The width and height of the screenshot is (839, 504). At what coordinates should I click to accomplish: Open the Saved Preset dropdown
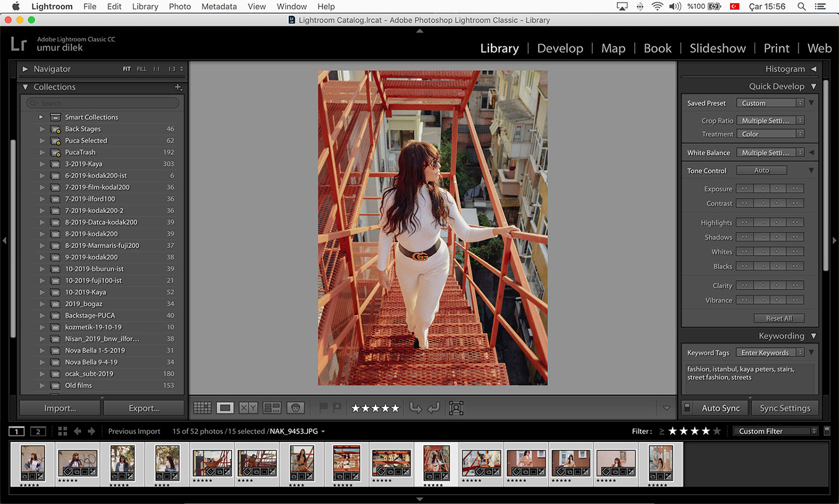(770, 103)
